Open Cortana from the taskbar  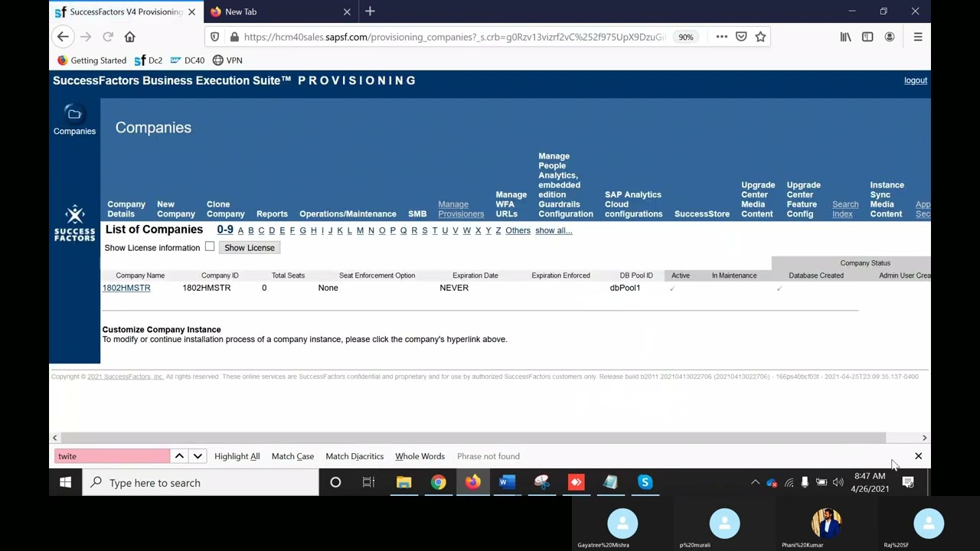(x=335, y=483)
